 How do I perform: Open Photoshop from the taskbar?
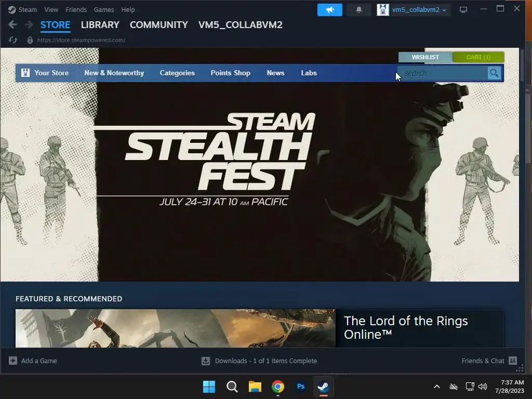[301, 387]
